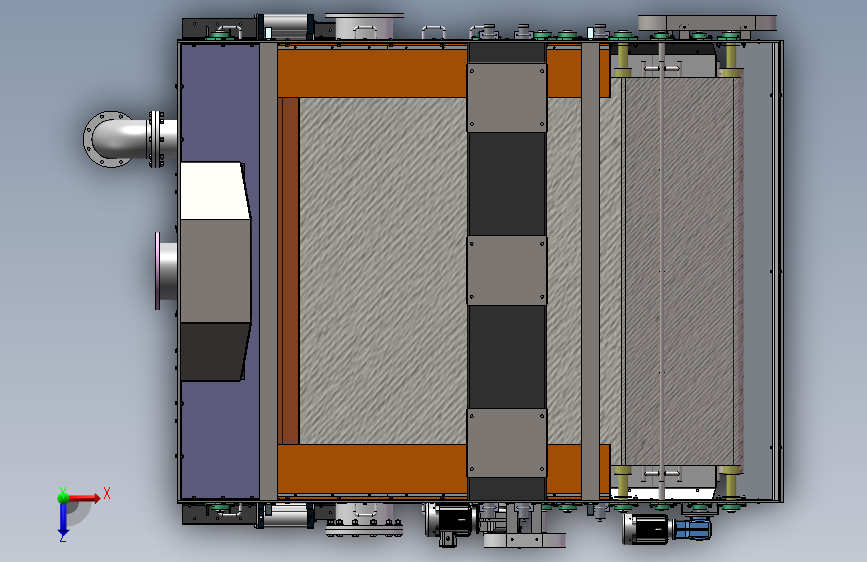867x562 pixels.
Task: Select the lower orange side rail
Action: pos(372,469)
